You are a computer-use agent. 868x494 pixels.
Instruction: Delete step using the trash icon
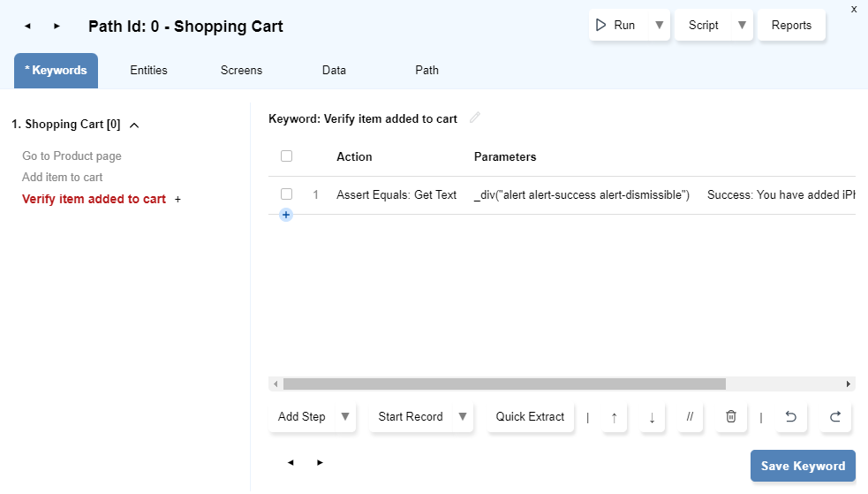click(x=730, y=417)
